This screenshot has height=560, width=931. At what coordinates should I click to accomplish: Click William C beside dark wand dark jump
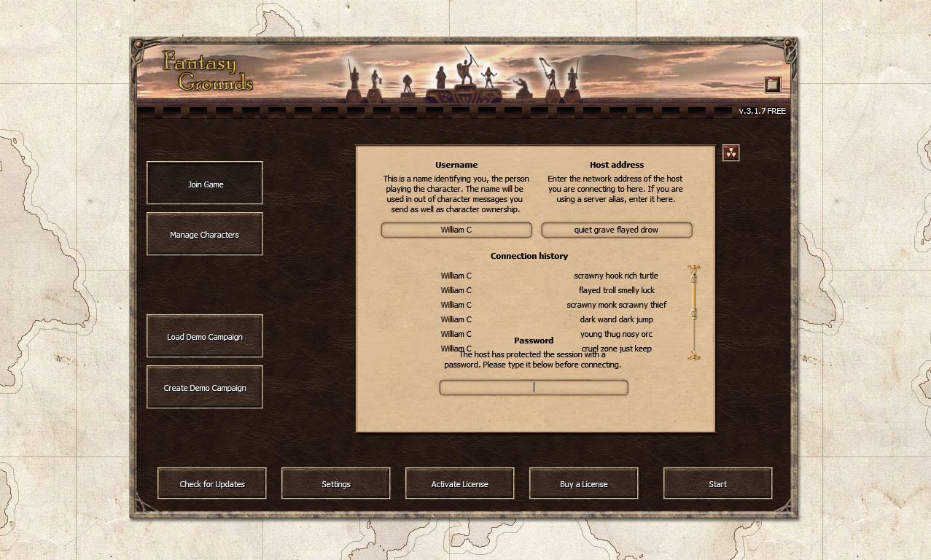(x=456, y=319)
